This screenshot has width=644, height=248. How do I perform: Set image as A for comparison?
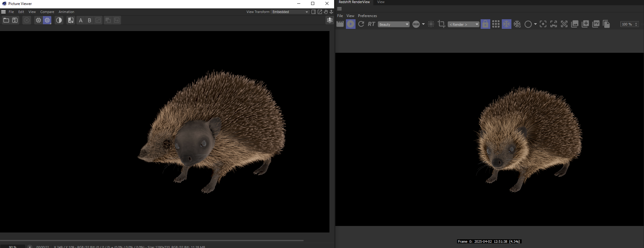(81, 20)
